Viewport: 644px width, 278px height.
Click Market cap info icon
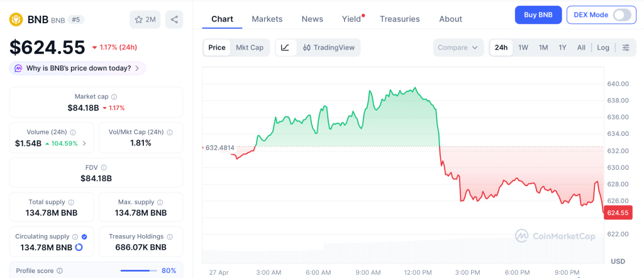[x=114, y=97]
